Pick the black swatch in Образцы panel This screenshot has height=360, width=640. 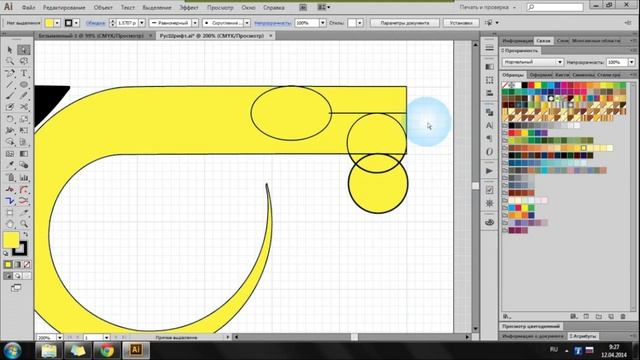pos(524,85)
